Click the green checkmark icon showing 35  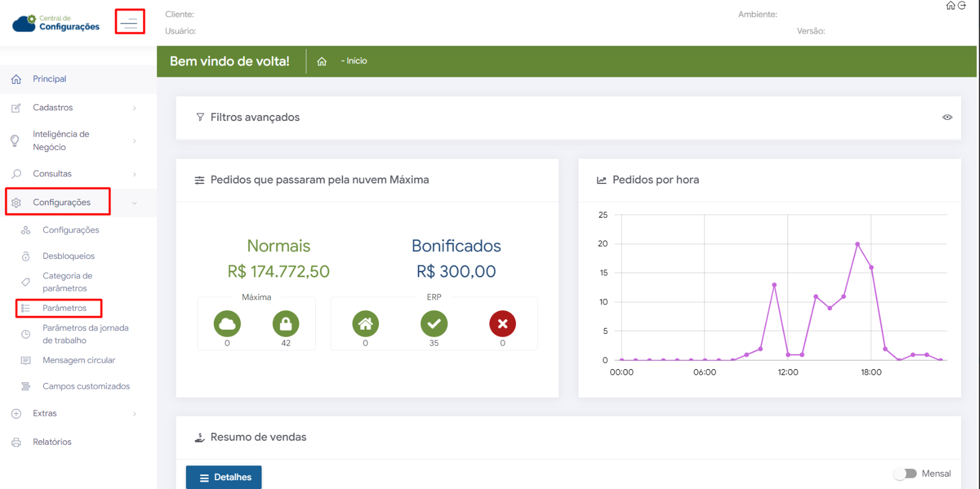tap(434, 324)
